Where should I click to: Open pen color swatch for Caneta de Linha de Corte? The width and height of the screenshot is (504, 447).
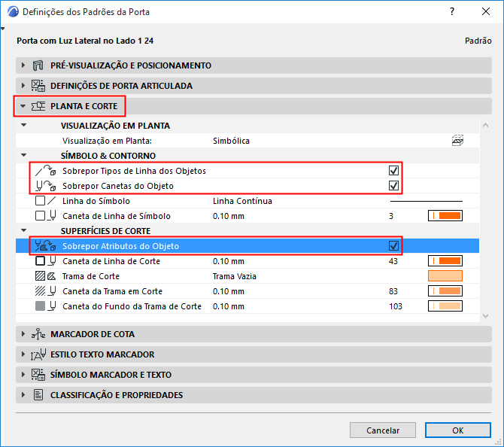coord(445,261)
